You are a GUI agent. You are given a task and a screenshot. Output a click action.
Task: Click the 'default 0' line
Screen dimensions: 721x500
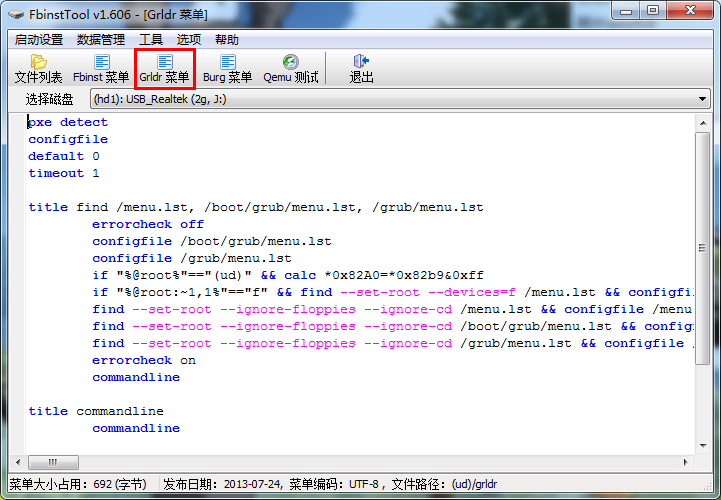(64, 156)
